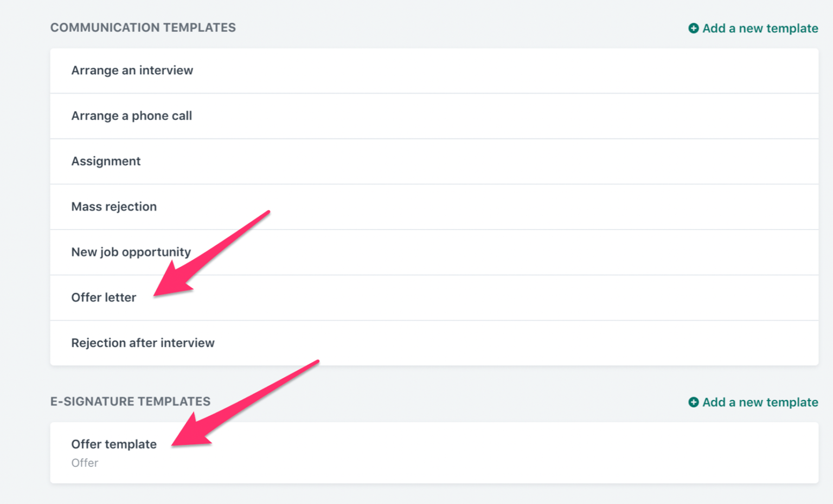The height and width of the screenshot is (504, 833).
Task: Select the New job opportunity template
Action: click(131, 252)
